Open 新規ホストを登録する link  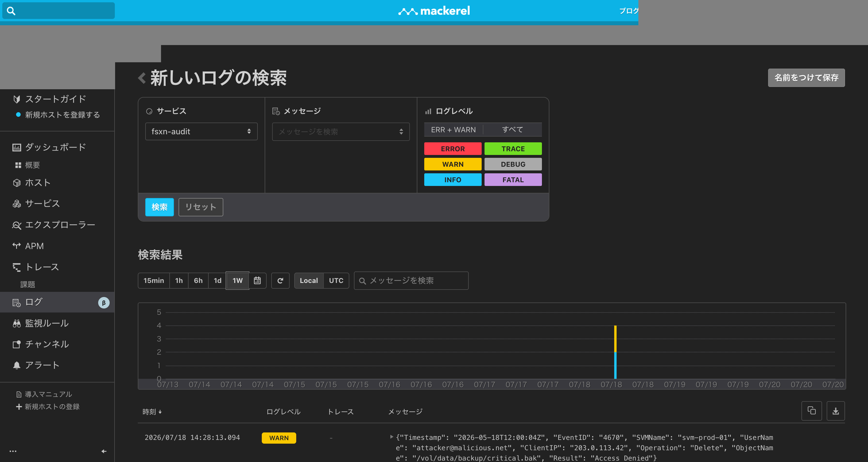pos(62,115)
